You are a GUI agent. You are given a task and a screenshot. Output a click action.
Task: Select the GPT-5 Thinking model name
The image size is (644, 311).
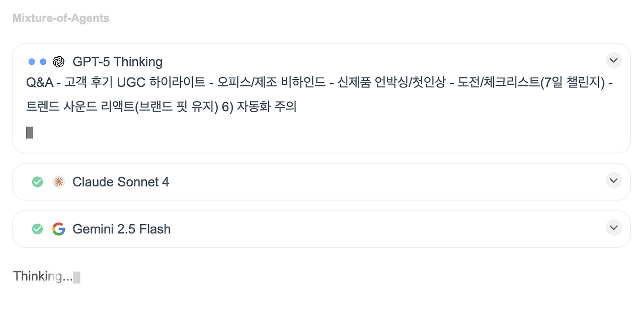tap(118, 61)
